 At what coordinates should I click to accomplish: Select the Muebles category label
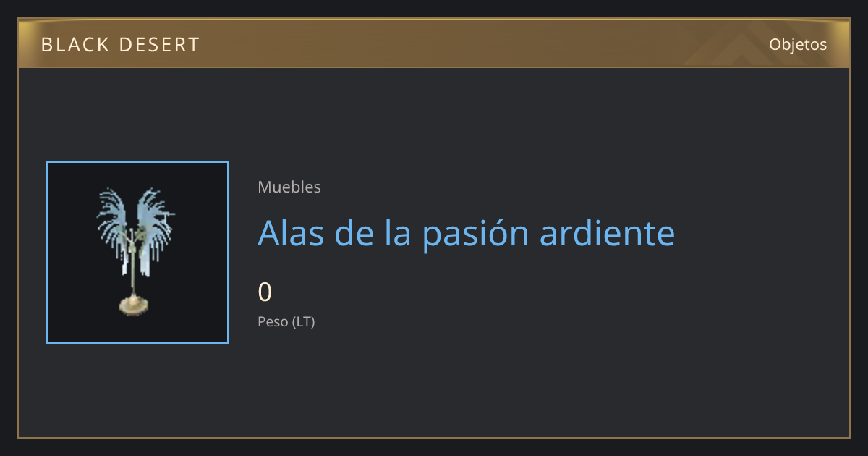[x=289, y=187]
